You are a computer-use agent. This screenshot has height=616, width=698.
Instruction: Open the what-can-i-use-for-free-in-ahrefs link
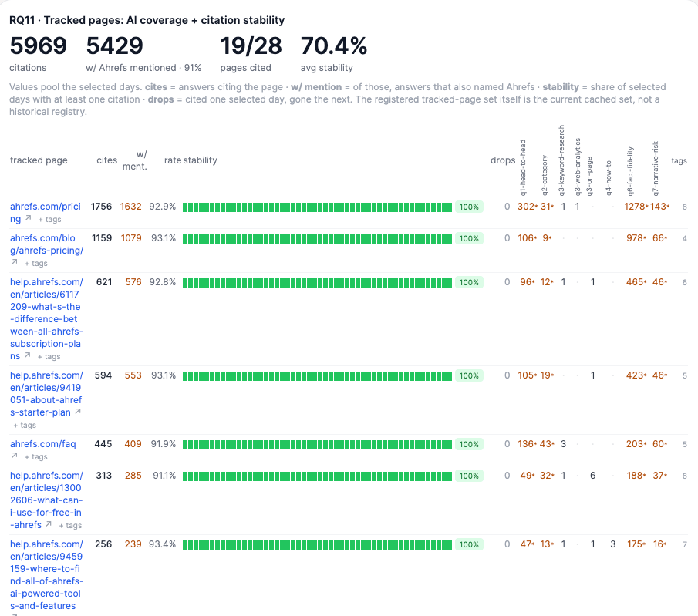pos(46,500)
